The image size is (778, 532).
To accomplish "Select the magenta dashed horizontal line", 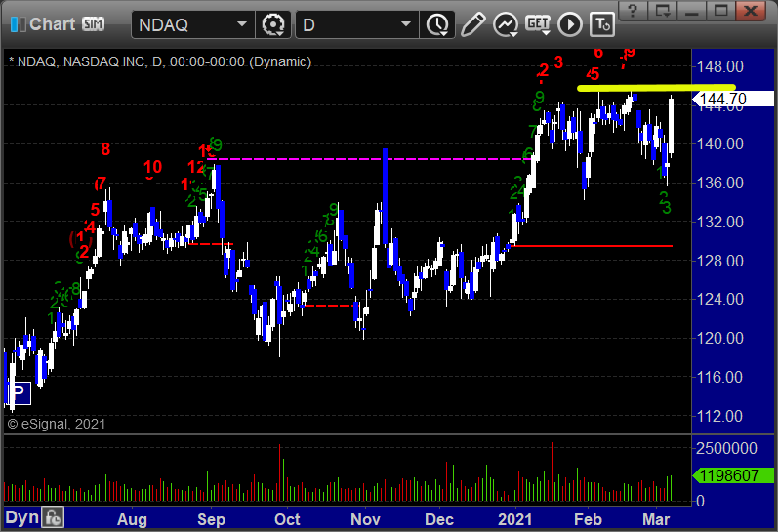I will coord(367,159).
